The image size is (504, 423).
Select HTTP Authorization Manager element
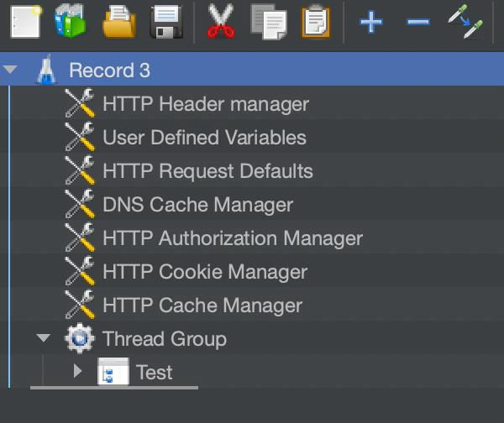tap(232, 238)
